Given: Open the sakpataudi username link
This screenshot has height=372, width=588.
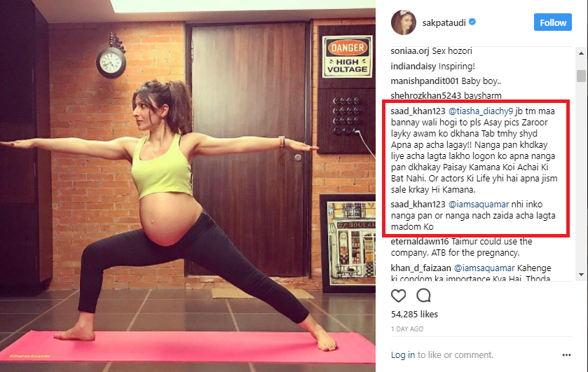Looking at the screenshot, I should 444,23.
